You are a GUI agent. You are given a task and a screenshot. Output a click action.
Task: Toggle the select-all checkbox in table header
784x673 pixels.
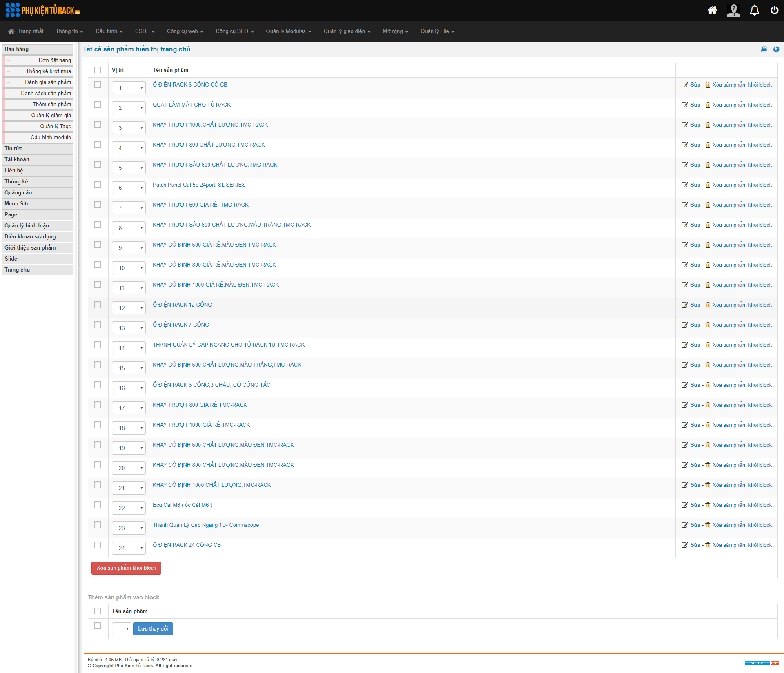click(98, 70)
